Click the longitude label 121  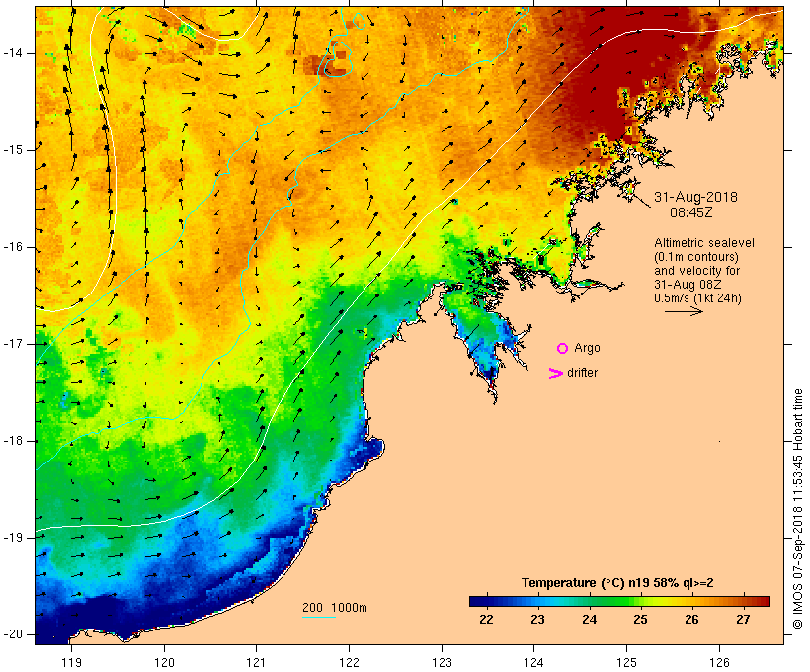256,662
